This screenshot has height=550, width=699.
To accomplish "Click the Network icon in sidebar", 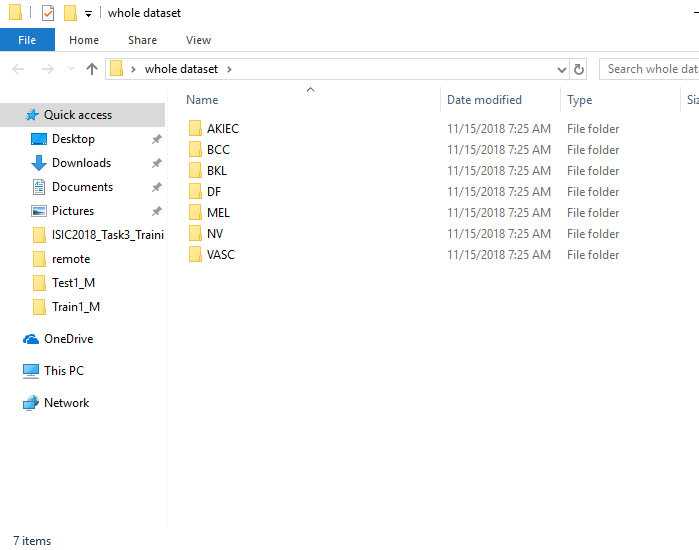I will [x=31, y=403].
